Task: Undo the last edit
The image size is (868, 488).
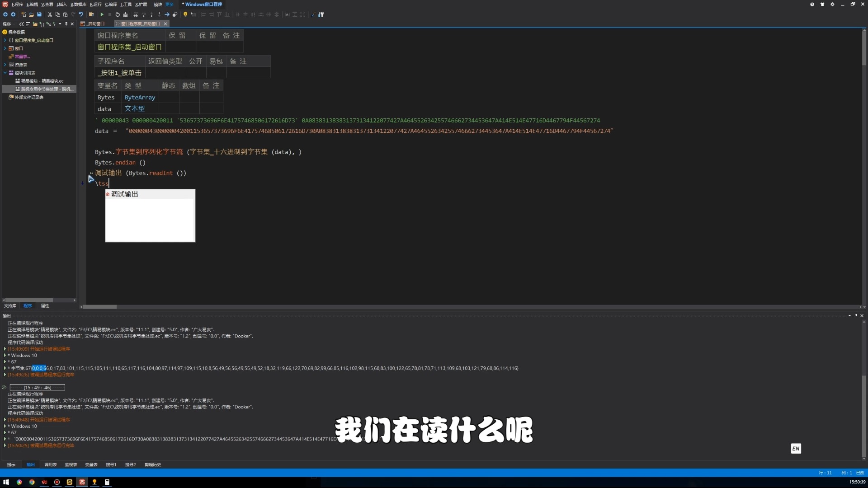Action: (x=81, y=14)
